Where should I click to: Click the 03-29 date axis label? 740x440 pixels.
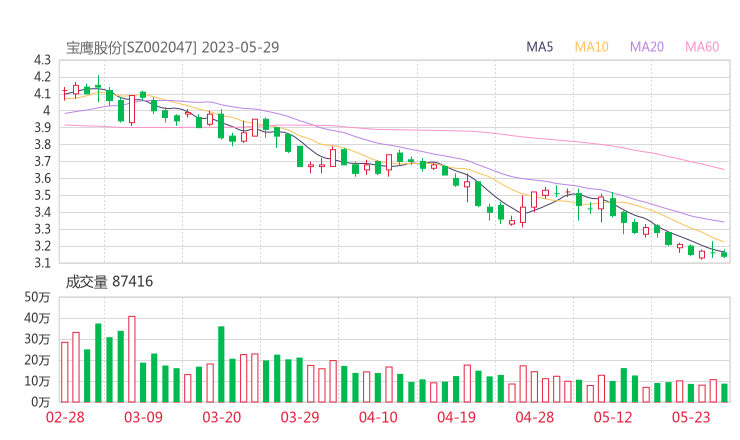300,417
